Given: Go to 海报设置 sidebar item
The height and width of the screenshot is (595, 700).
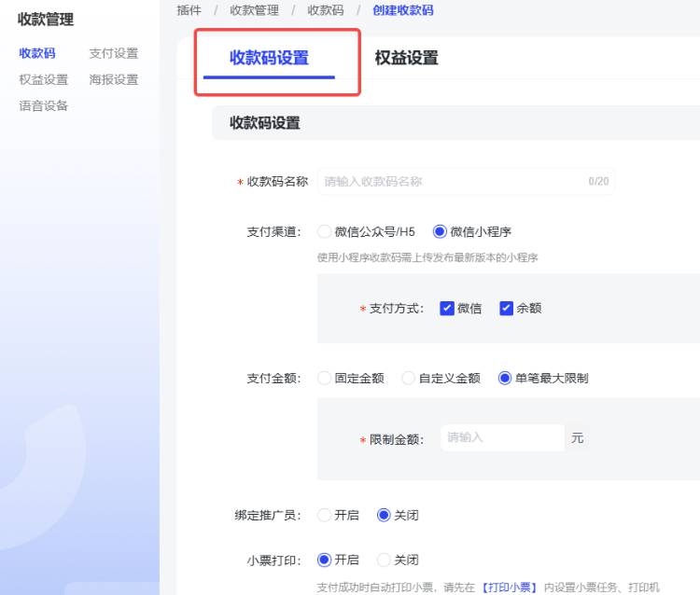Looking at the screenshot, I should [x=113, y=79].
